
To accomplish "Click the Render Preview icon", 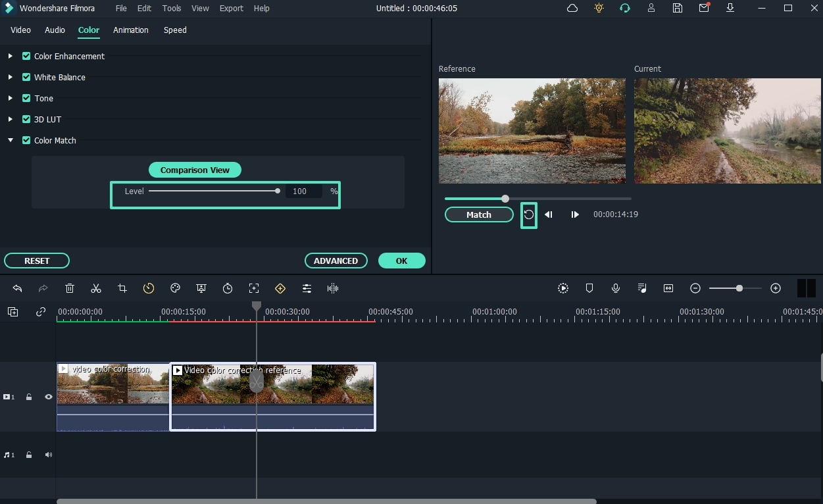I will [x=563, y=288].
